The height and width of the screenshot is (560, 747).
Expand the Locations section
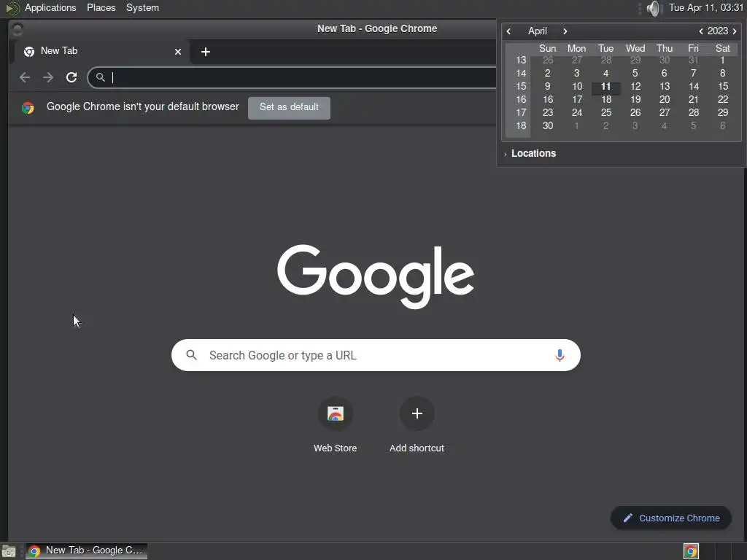pyautogui.click(x=530, y=153)
